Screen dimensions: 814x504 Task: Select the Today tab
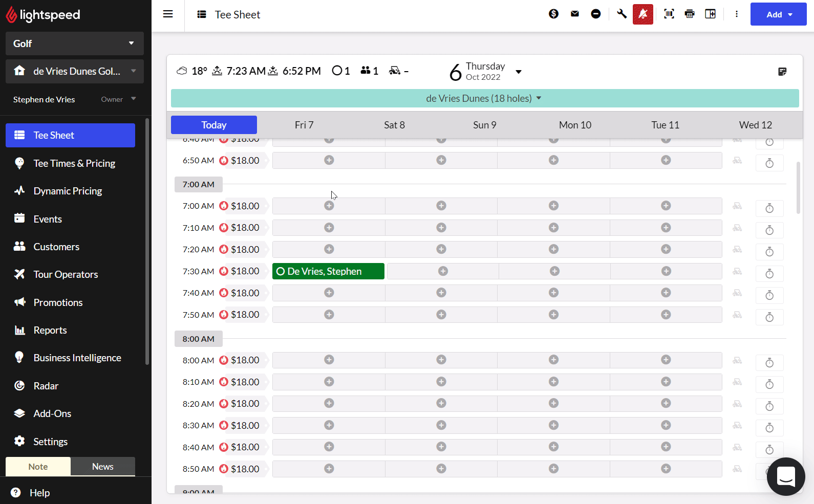[x=214, y=125]
